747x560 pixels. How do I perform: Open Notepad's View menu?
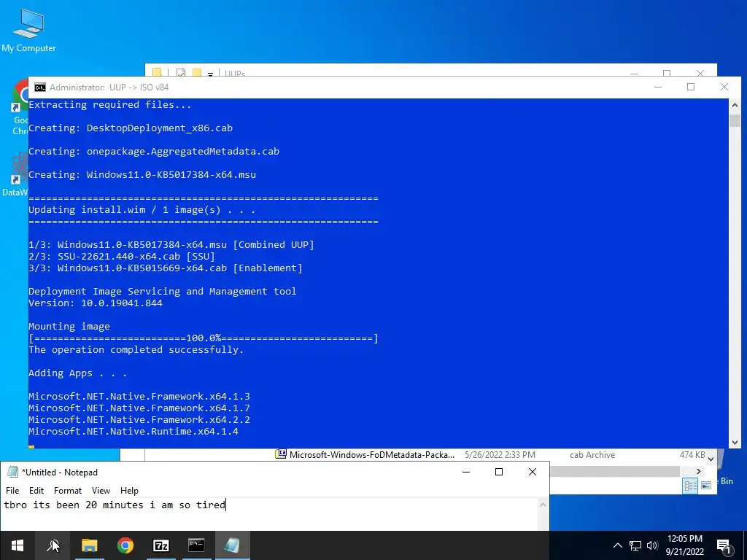101,491
